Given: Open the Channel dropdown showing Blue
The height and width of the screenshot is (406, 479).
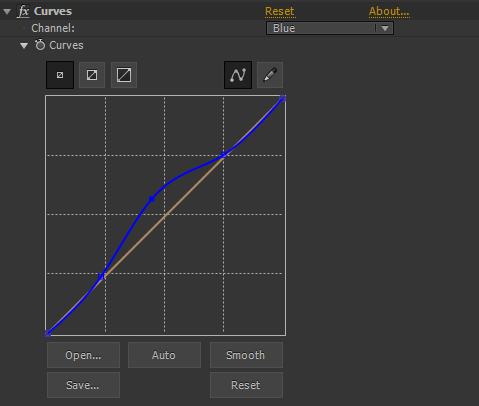Looking at the screenshot, I should tap(330, 28).
